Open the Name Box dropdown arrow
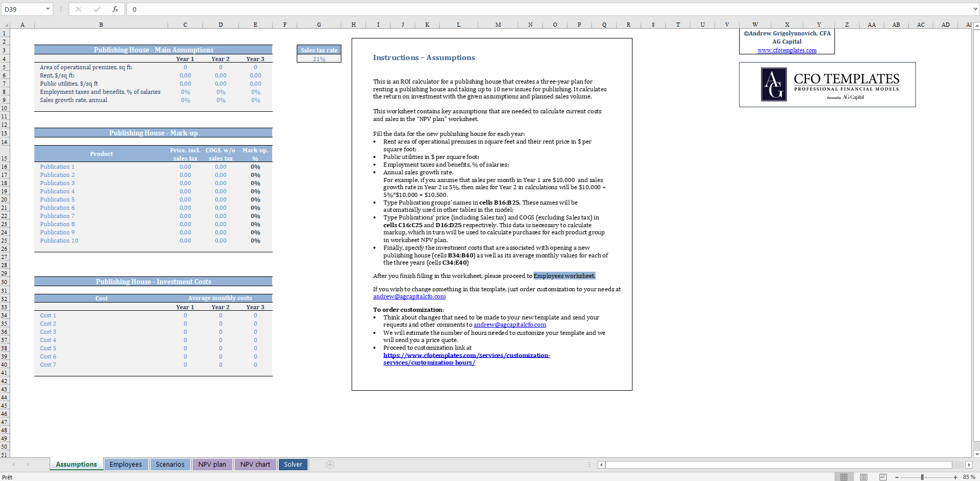980x481 pixels. (48, 9)
